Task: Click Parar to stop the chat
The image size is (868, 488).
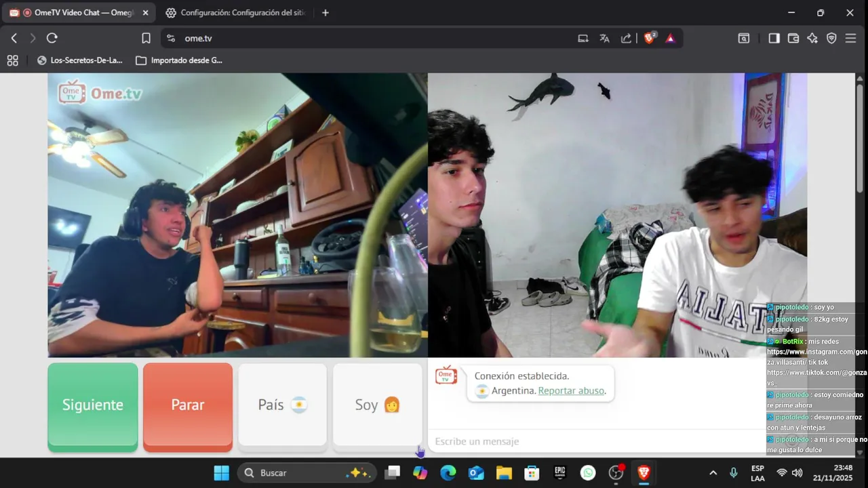Action: pos(188,407)
